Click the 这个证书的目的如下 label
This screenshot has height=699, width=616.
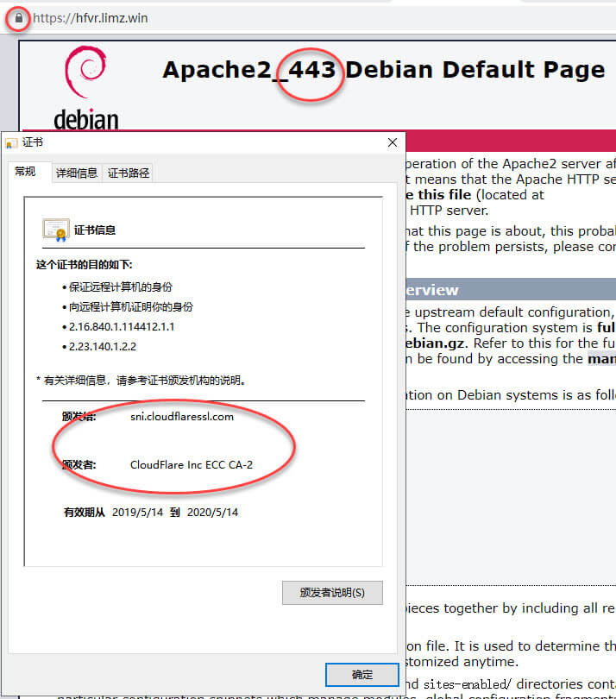coord(85,265)
